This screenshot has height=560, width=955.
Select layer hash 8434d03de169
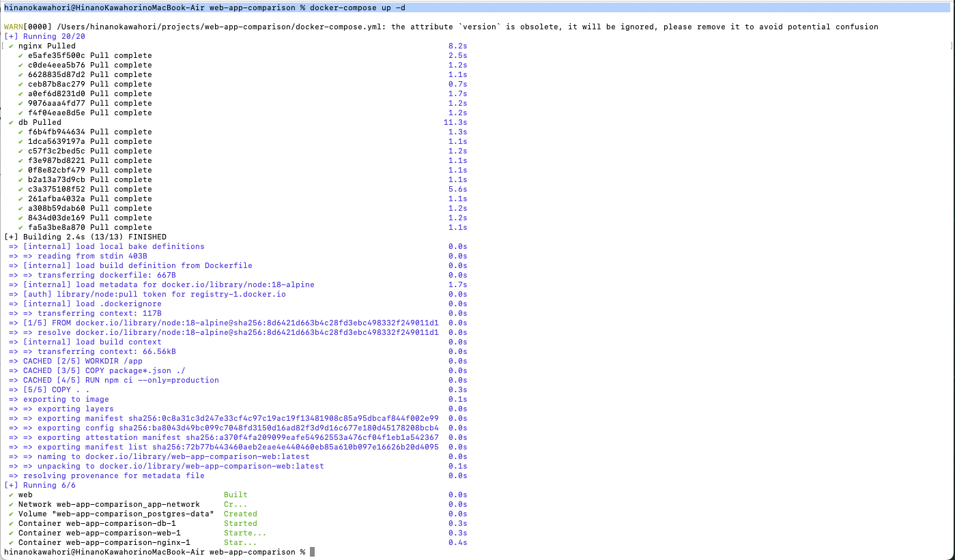click(x=57, y=218)
